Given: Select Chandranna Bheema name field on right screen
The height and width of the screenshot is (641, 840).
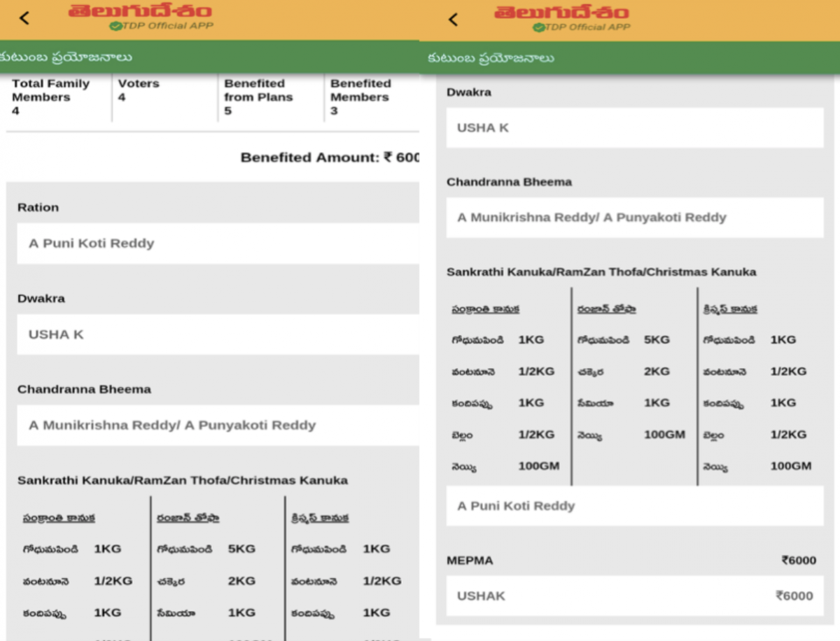Looking at the screenshot, I should (x=634, y=218).
